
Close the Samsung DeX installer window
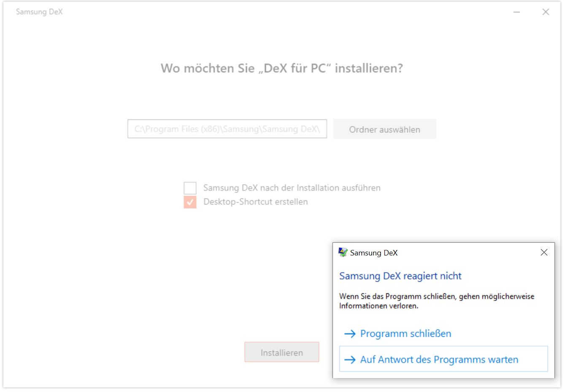[546, 12]
